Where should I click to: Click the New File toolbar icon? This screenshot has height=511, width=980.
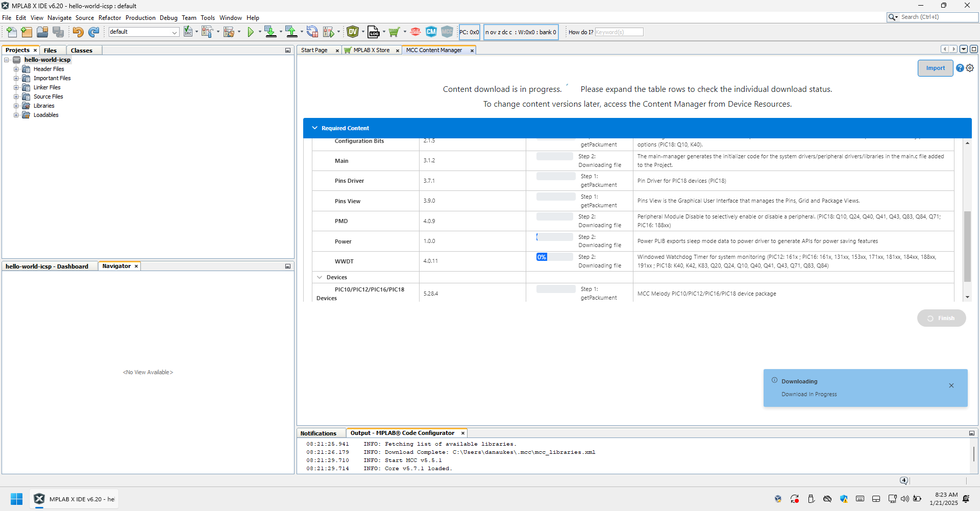[11, 32]
